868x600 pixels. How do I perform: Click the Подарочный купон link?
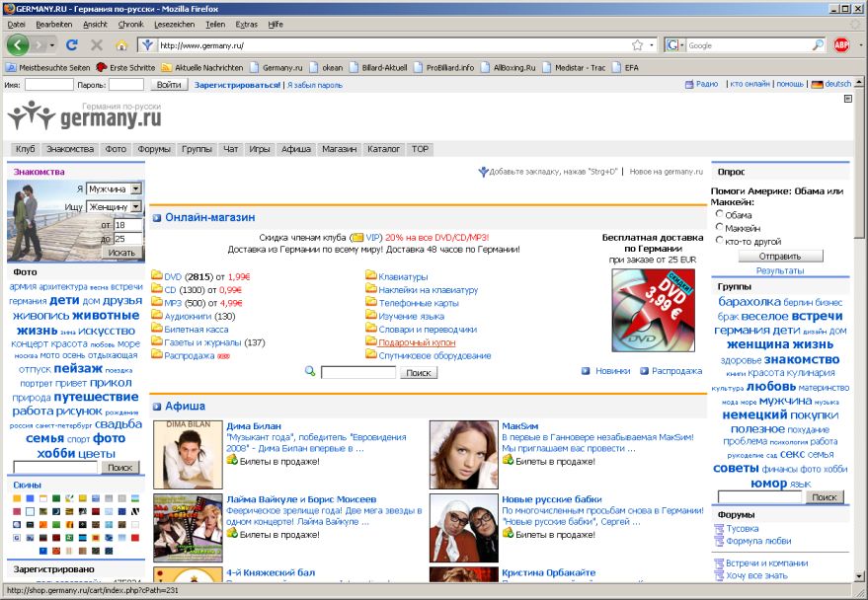point(417,342)
